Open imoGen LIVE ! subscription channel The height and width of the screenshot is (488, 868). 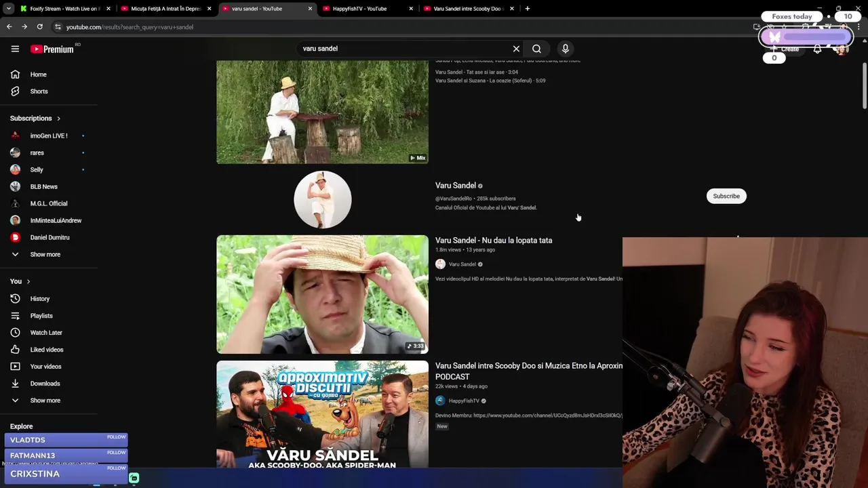point(49,136)
